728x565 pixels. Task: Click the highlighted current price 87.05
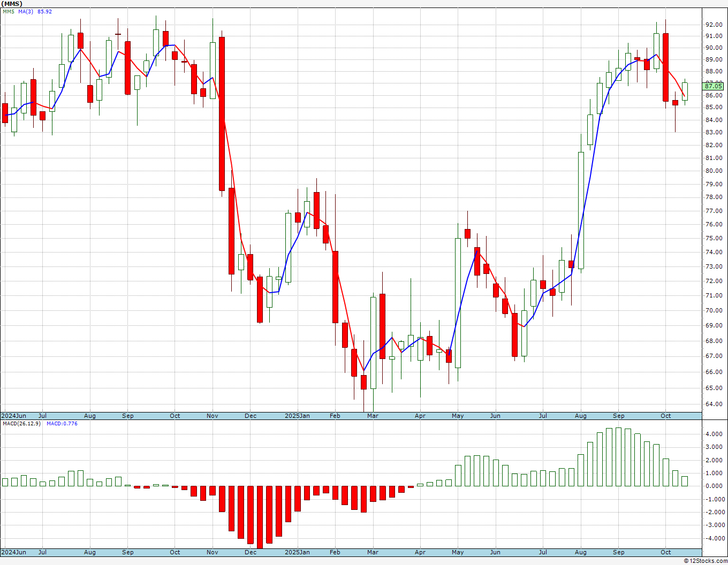pos(714,86)
